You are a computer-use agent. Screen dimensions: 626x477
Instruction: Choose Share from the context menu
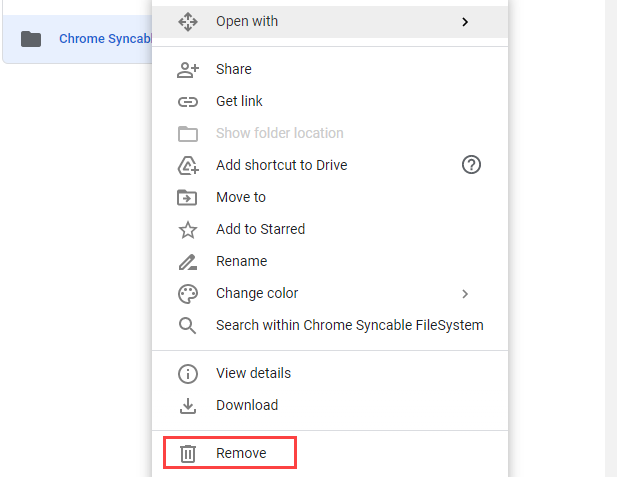(x=330, y=69)
